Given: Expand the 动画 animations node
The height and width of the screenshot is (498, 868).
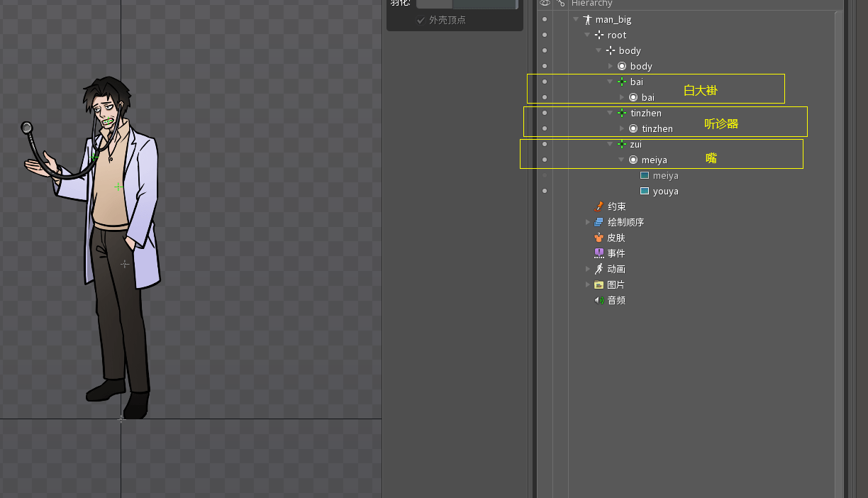Looking at the screenshot, I should pyautogui.click(x=588, y=269).
